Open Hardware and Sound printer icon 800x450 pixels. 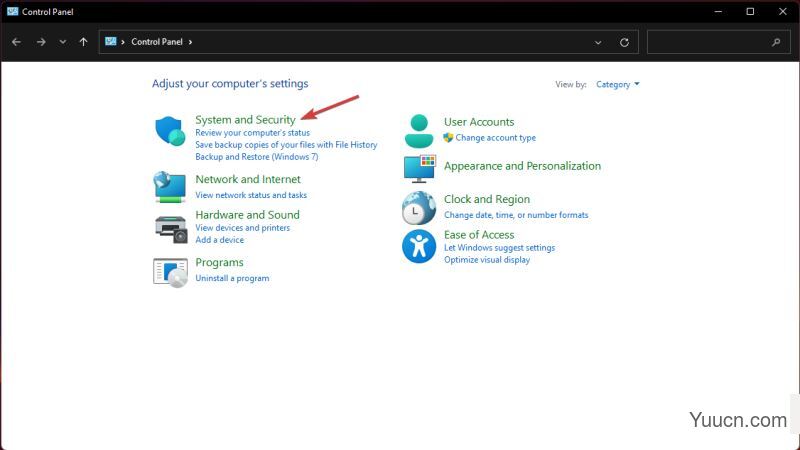tap(171, 230)
